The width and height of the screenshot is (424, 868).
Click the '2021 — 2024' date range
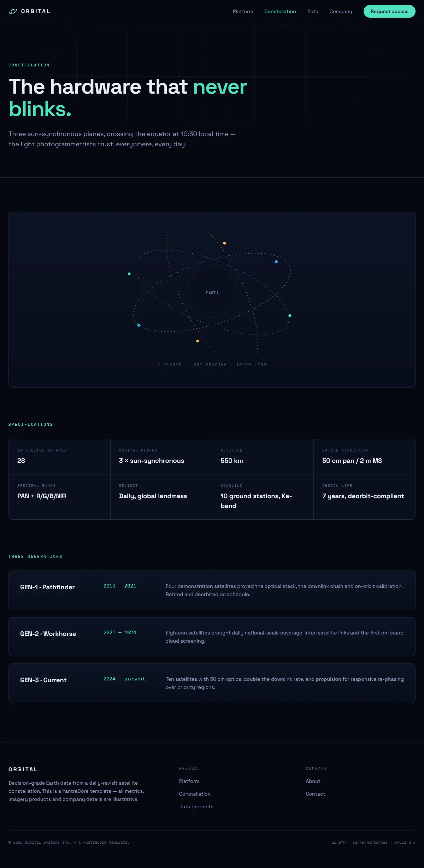coord(120,632)
